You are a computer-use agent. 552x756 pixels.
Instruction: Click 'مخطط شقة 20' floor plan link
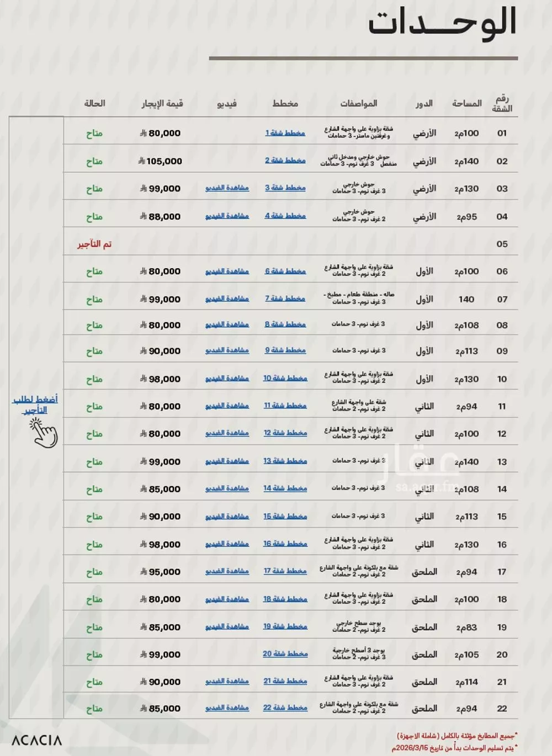(285, 654)
